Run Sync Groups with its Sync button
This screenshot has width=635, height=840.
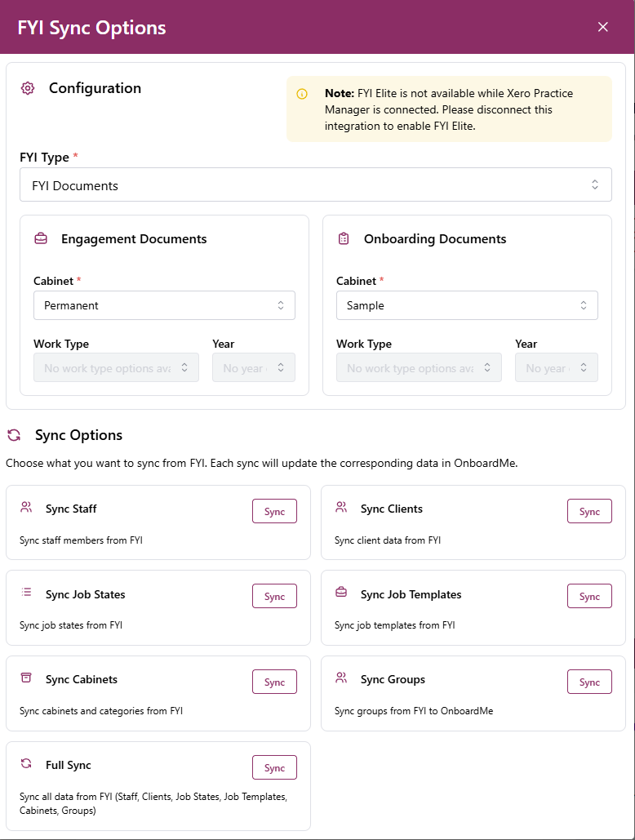coord(589,682)
